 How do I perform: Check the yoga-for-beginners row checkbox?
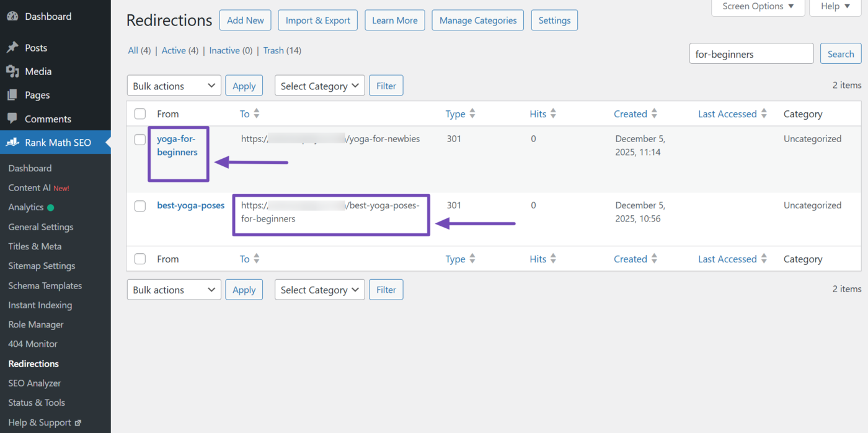point(139,139)
